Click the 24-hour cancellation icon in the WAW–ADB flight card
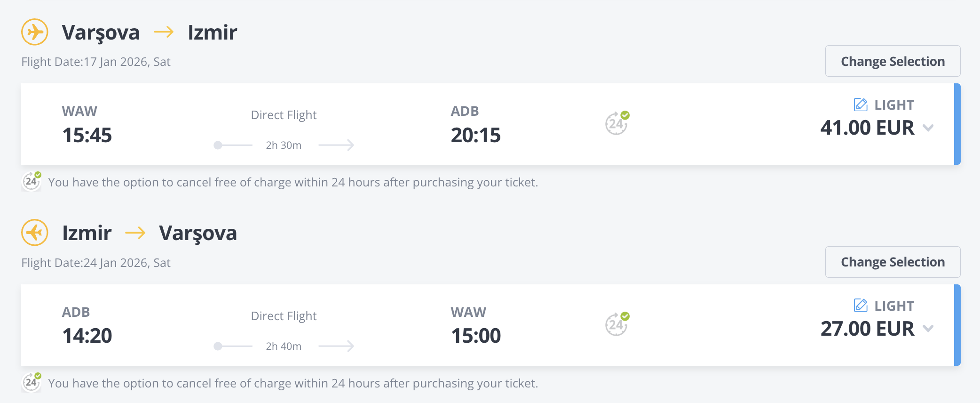 tap(616, 123)
